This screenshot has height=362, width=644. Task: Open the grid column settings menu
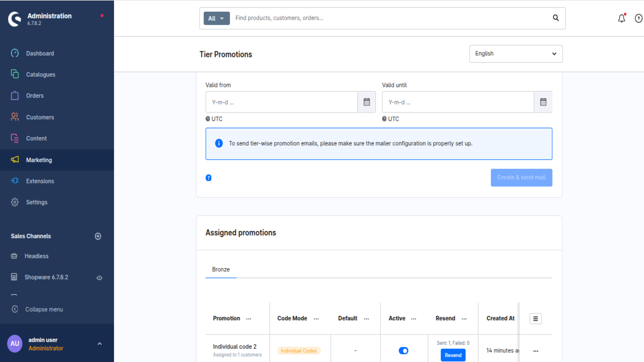click(x=536, y=319)
